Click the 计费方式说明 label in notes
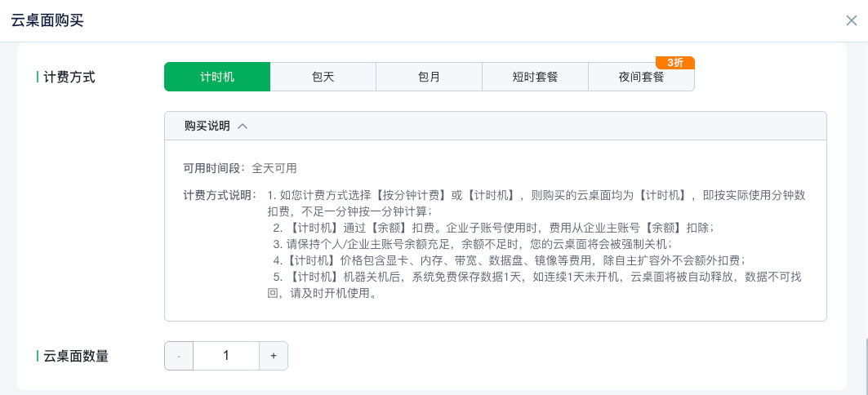The width and height of the screenshot is (868, 395). pos(220,195)
